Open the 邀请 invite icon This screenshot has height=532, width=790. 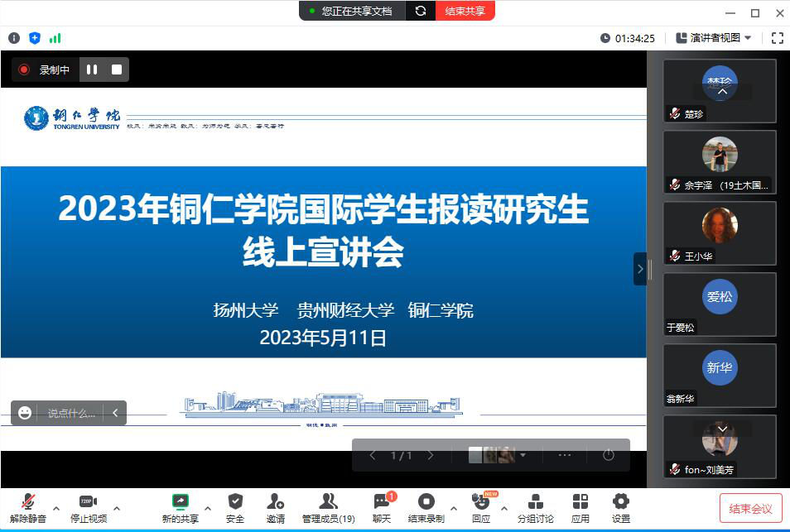(x=276, y=507)
